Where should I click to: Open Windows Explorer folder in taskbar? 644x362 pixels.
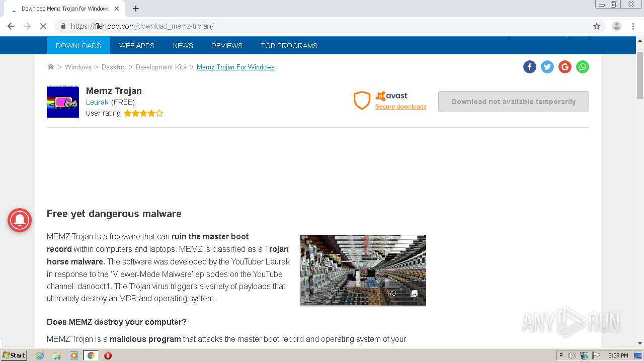(57, 355)
